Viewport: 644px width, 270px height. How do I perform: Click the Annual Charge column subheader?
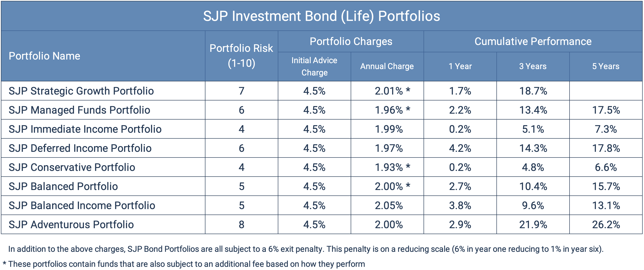(387, 66)
